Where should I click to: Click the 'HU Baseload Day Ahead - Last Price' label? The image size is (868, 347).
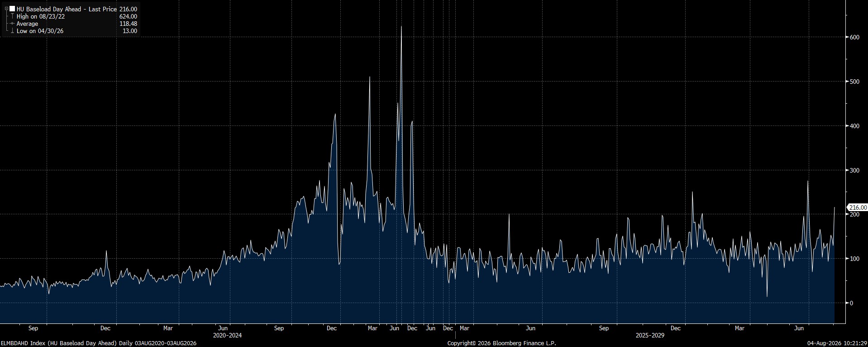(67, 9)
